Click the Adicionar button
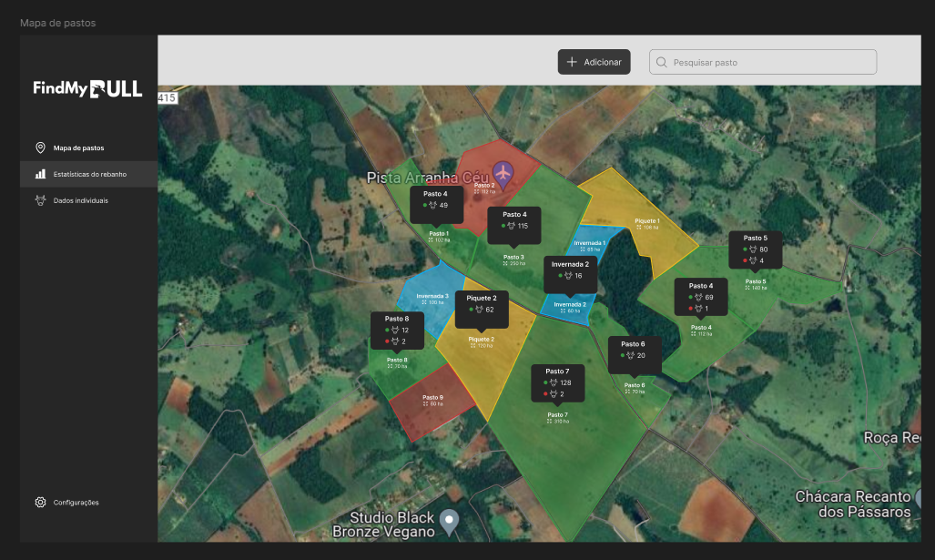The height and width of the screenshot is (560, 935). (594, 62)
